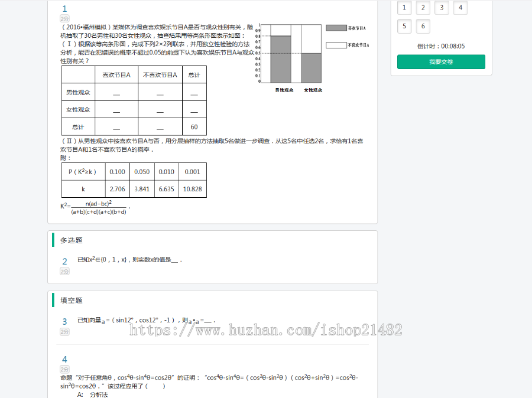The width and height of the screenshot is (532, 398).
Task: Click question 2 text about x²∈{0,1,x}
Action: [x=129, y=260]
